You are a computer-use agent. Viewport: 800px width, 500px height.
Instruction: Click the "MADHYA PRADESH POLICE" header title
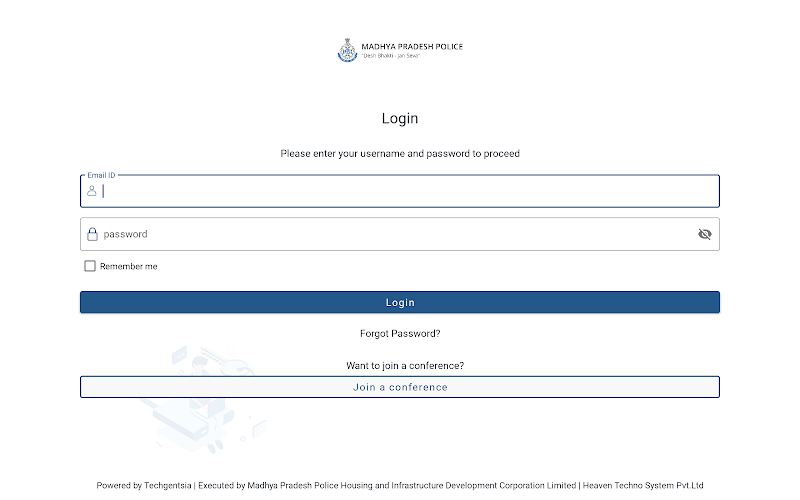[412, 47]
